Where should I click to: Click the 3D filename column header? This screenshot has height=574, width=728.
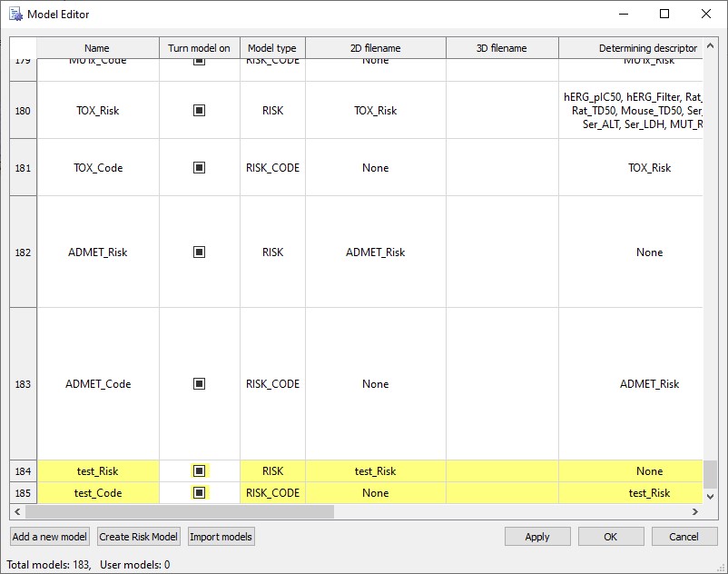[x=502, y=48]
